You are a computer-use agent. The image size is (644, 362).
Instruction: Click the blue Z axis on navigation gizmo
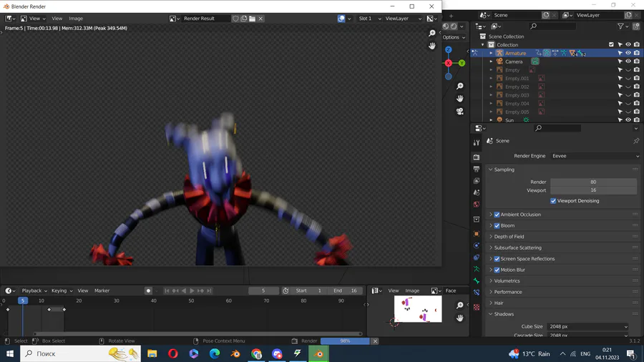click(448, 49)
